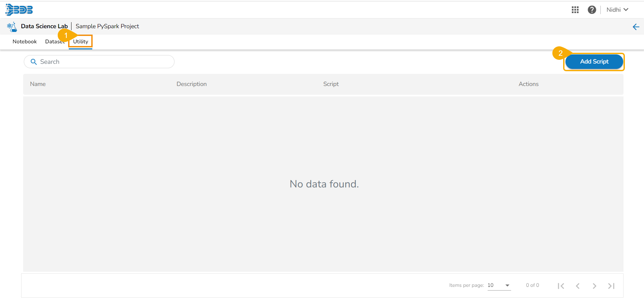Go to next page of results
Viewport: 644px width, 307px height.
tap(594, 286)
